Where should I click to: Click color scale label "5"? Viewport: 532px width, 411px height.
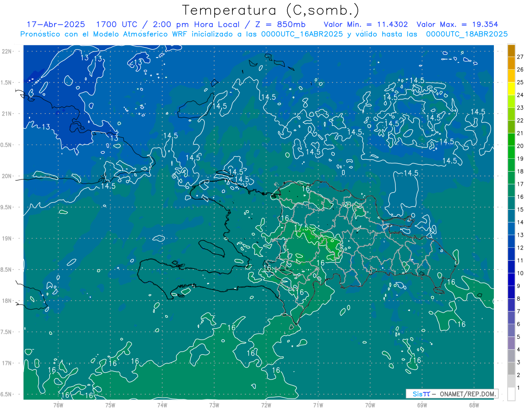[519, 337]
